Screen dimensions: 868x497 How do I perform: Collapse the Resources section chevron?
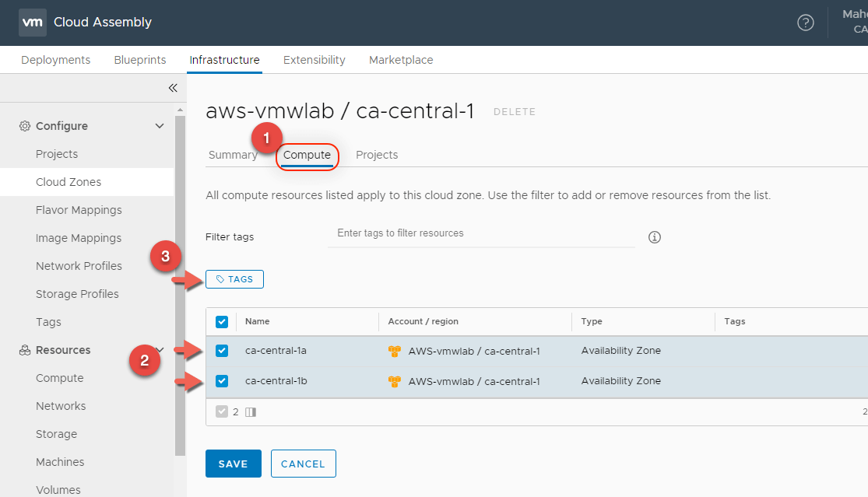pos(160,350)
